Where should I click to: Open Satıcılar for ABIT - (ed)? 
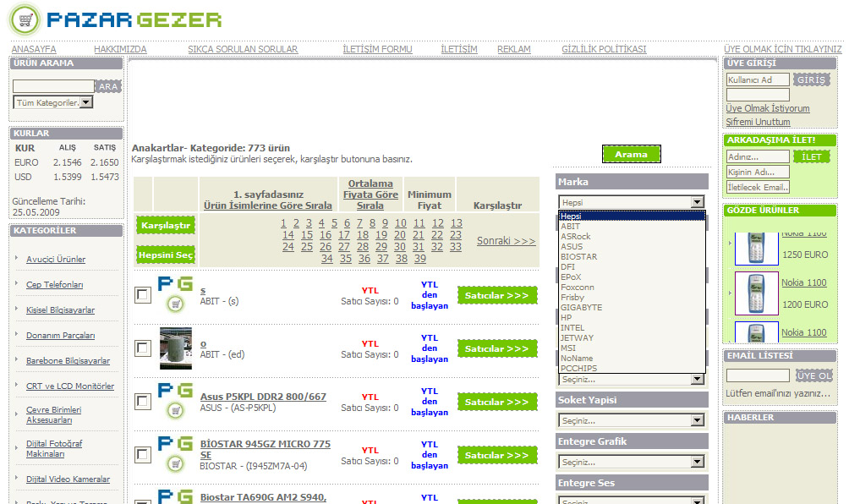click(497, 348)
